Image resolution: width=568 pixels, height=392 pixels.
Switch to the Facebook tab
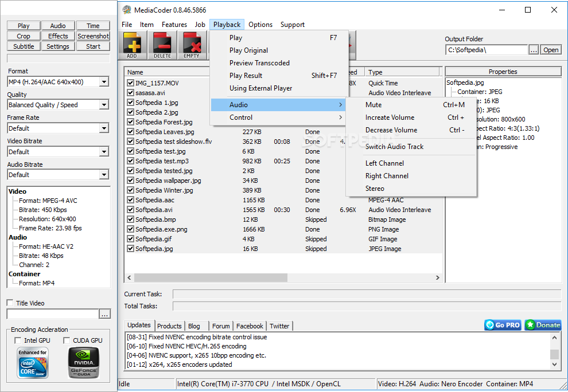(250, 326)
